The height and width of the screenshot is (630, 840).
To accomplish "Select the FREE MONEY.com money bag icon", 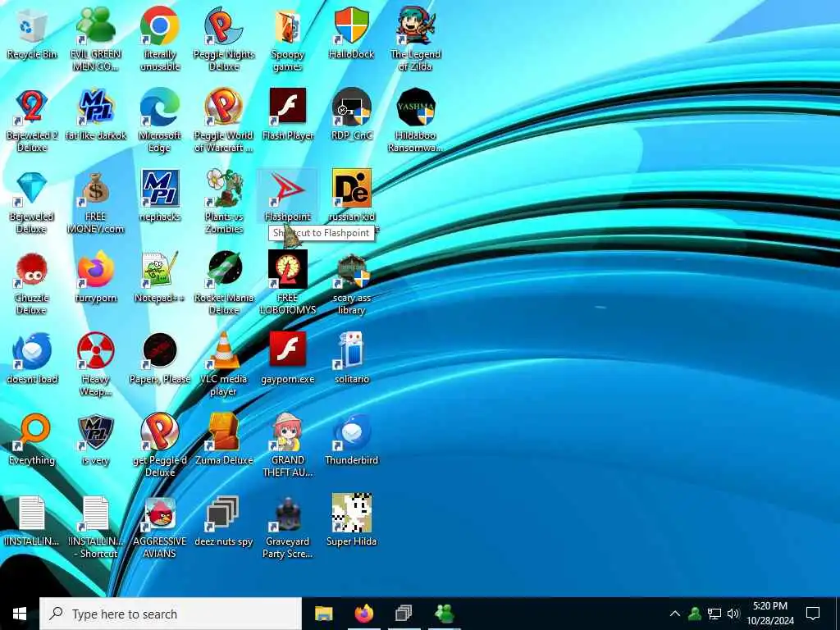I will coord(95,203).
